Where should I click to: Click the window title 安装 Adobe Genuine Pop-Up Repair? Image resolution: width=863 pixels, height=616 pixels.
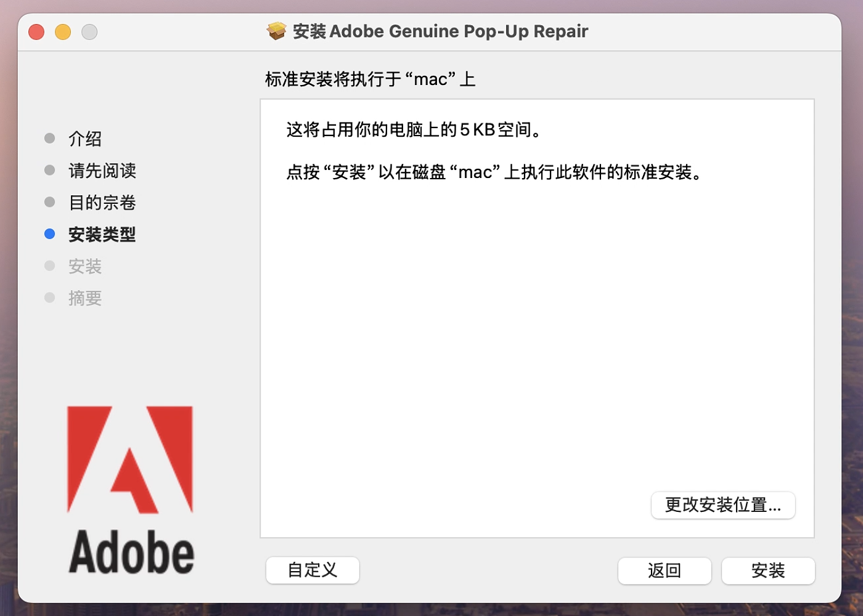[440, 31]
